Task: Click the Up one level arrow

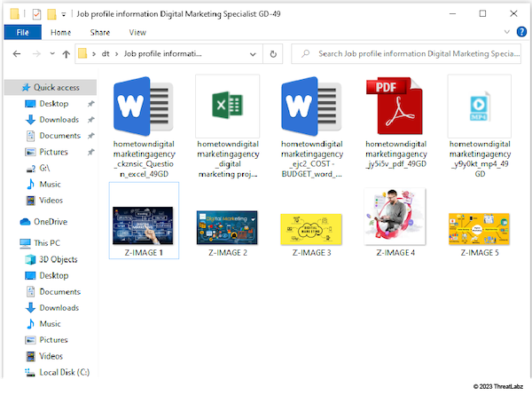Action: click(x=66, y=54)
